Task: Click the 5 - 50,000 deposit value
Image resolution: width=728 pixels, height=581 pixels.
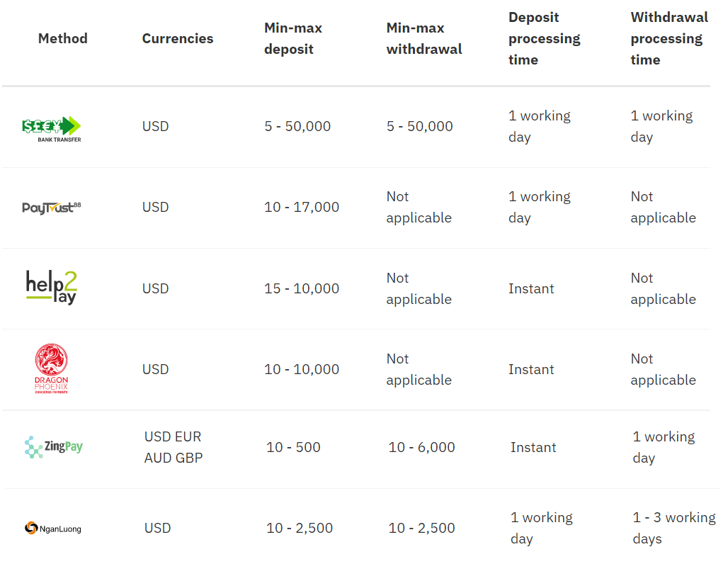Action: [297, 126]
